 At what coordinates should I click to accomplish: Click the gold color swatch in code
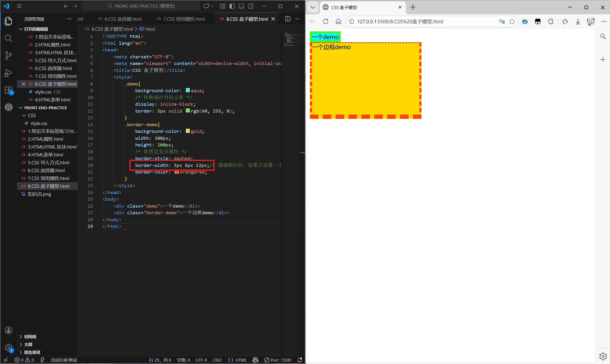coord(188,131)
